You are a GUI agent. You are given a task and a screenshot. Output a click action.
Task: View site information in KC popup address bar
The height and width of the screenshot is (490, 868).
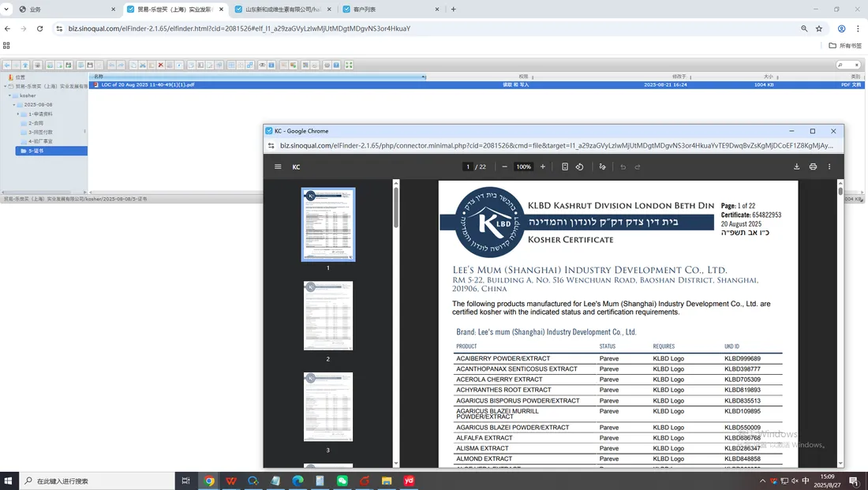pos(271,146)
